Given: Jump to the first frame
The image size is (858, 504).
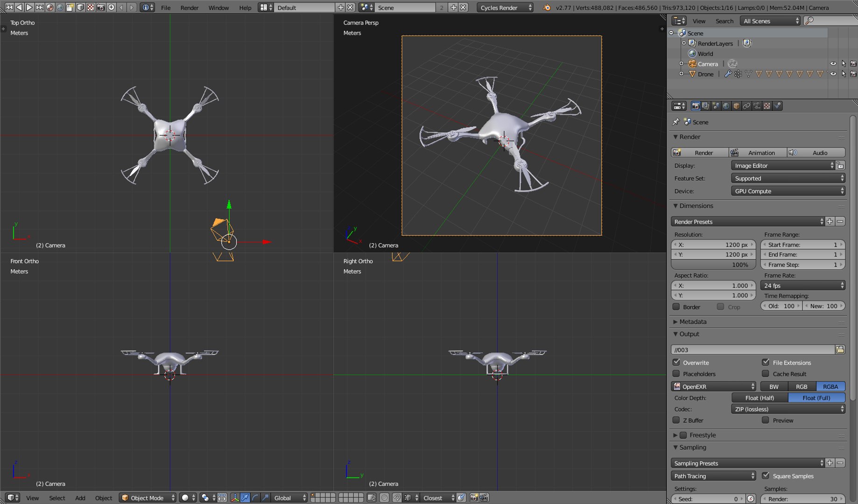Looking at the screenshot, I should click(9, 7).
